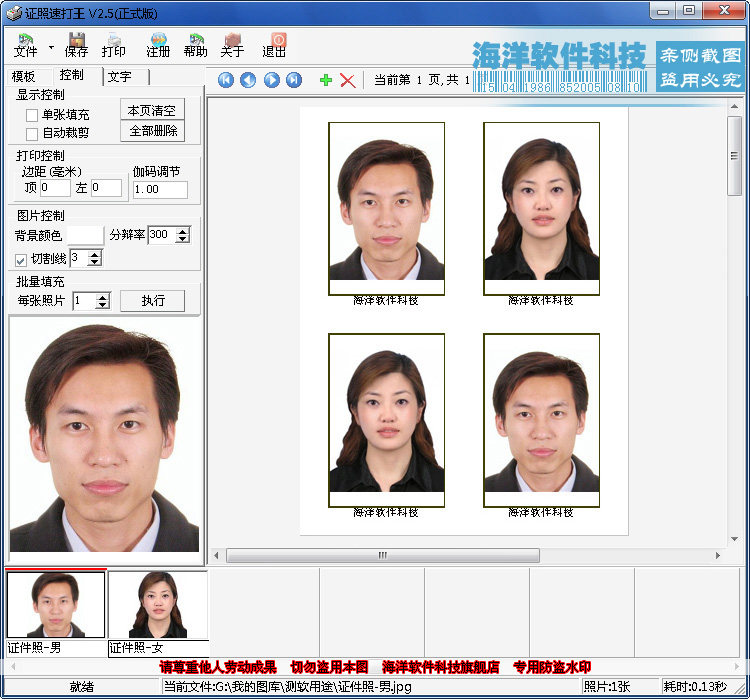Add a page with green plus
750x700 pixels.
pos(326,80)
